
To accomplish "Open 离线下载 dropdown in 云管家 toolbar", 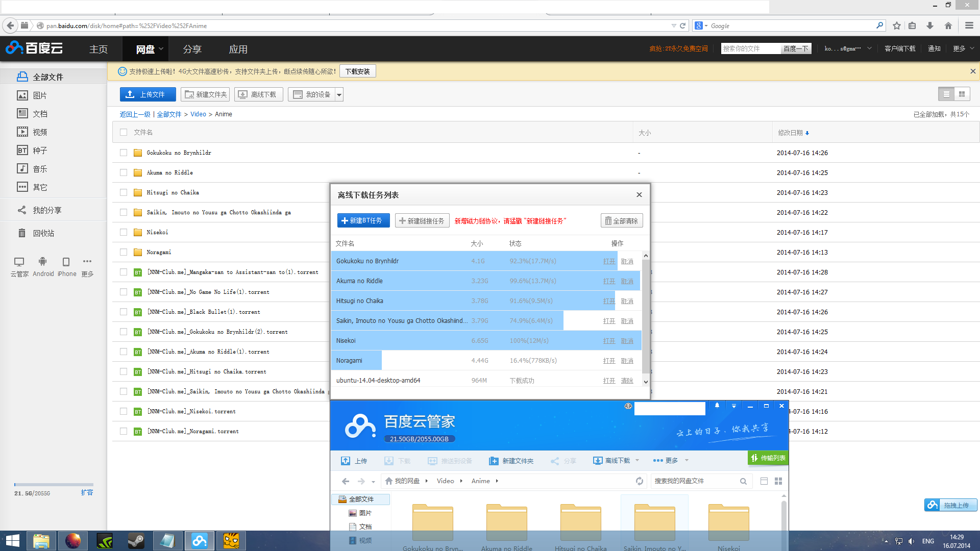I will click(x=637, y=460).
